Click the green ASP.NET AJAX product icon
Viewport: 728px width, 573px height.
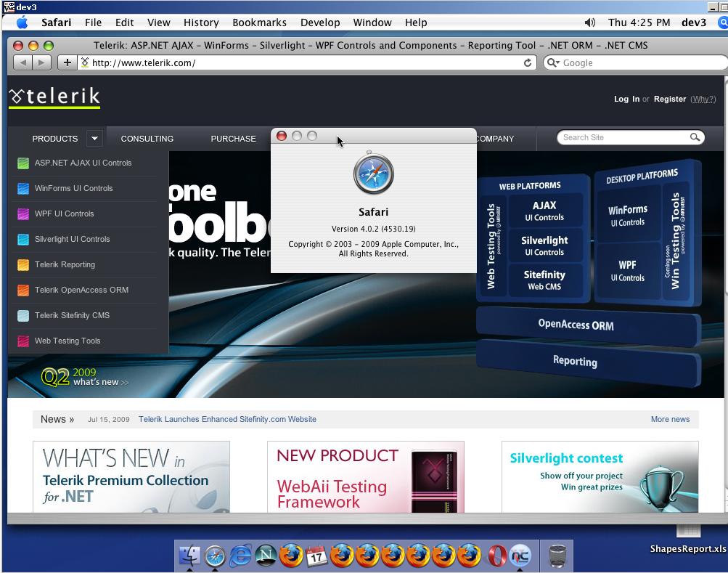23,163
